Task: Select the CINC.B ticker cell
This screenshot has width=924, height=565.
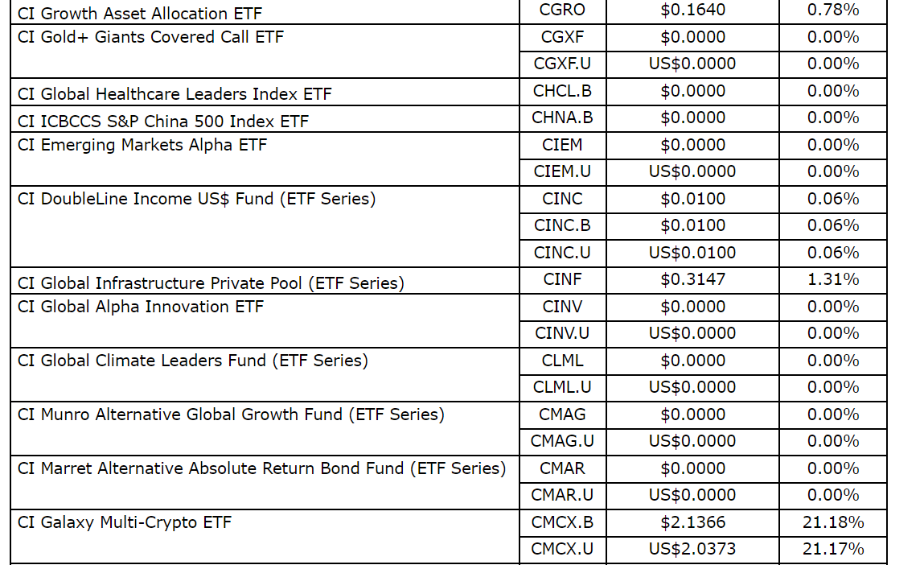Action: 562,226
